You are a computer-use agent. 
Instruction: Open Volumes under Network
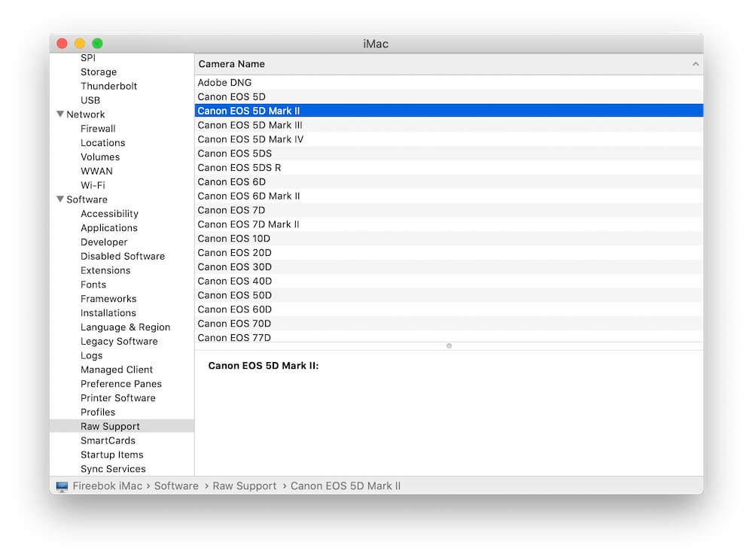click(100, 157)
